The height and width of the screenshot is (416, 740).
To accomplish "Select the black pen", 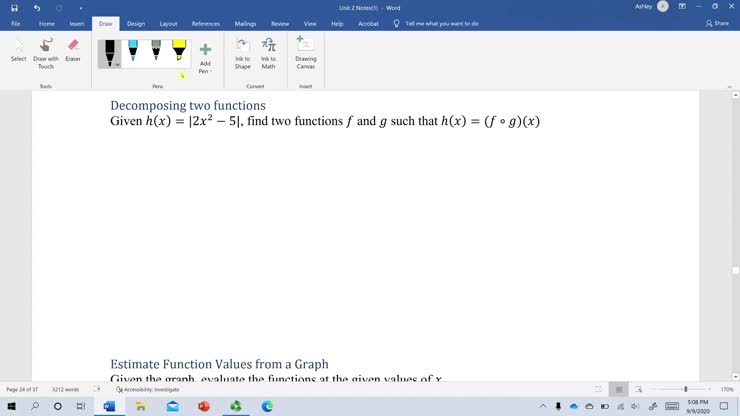I will pos(109,53).
